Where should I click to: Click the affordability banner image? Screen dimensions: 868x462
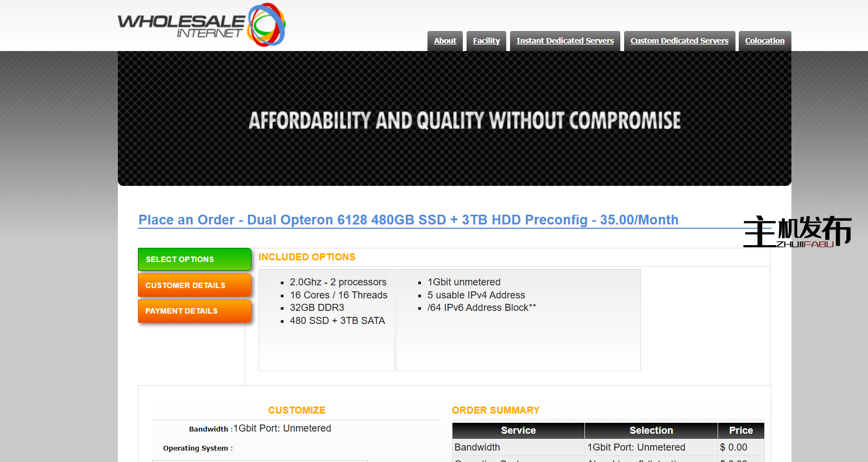pos(454,119)
